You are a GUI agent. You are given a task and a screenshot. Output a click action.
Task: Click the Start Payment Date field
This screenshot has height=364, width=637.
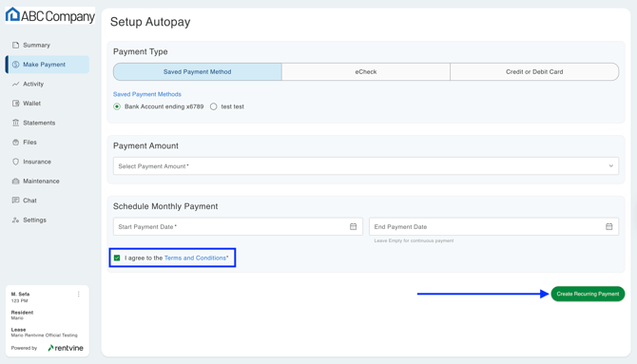coord(238,227)
